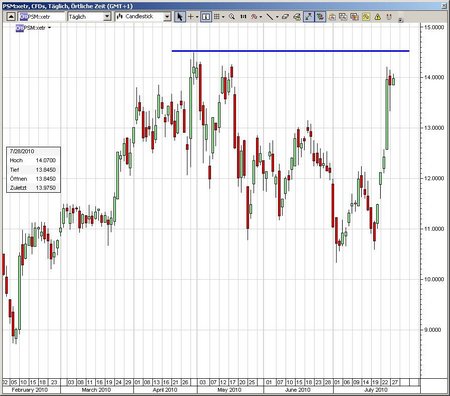The height and width of the screenshot is (396, 450).
Task: Click the 14.0000 price axis label
Action: click(x=434, y=77)
